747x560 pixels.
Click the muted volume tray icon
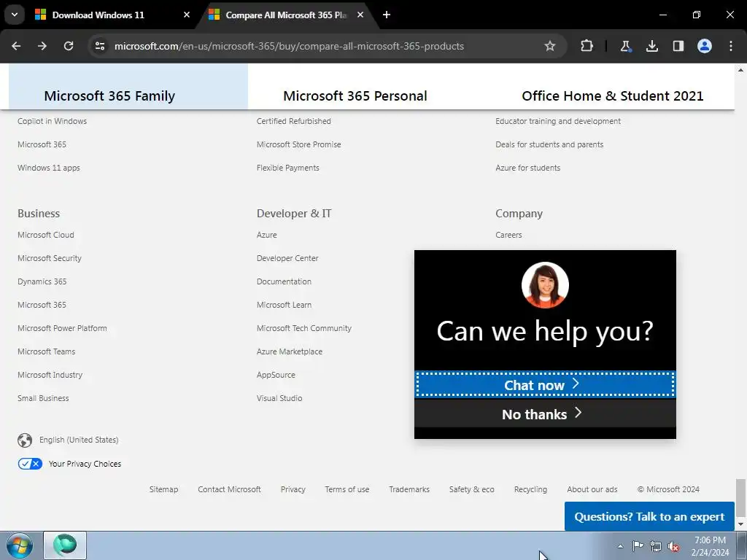(673, 546)
